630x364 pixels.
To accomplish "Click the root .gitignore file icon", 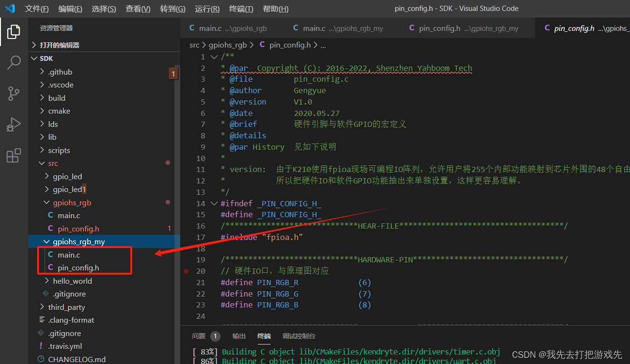I will point(41,333).
